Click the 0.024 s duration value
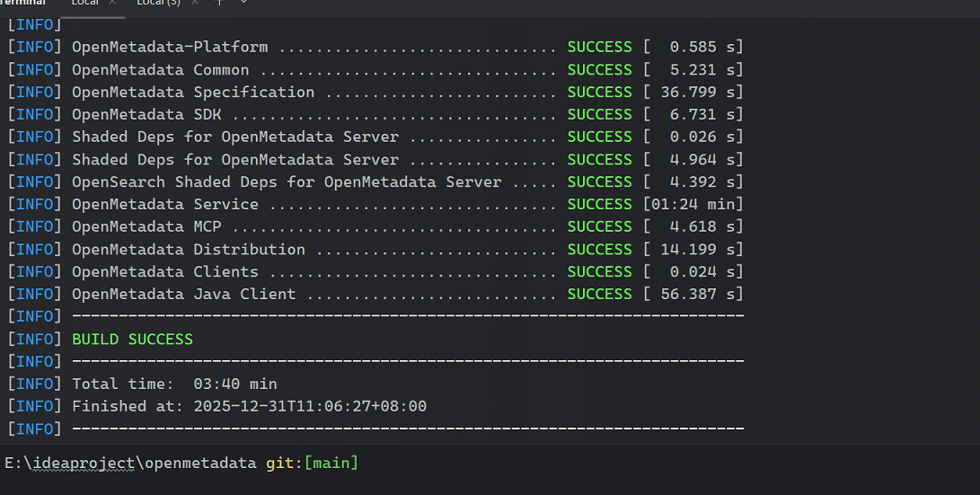The width and height of the screenshot is (980, 495). [702, 271]
